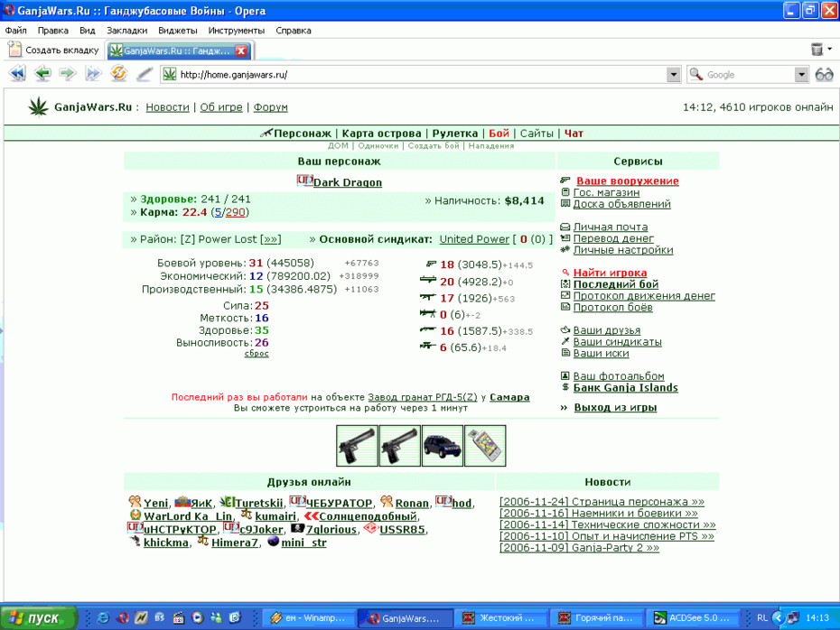Click dollar icon beside Банк Ganja Islands
This screenshot has height=630, width=840.
tap(565, 387)
